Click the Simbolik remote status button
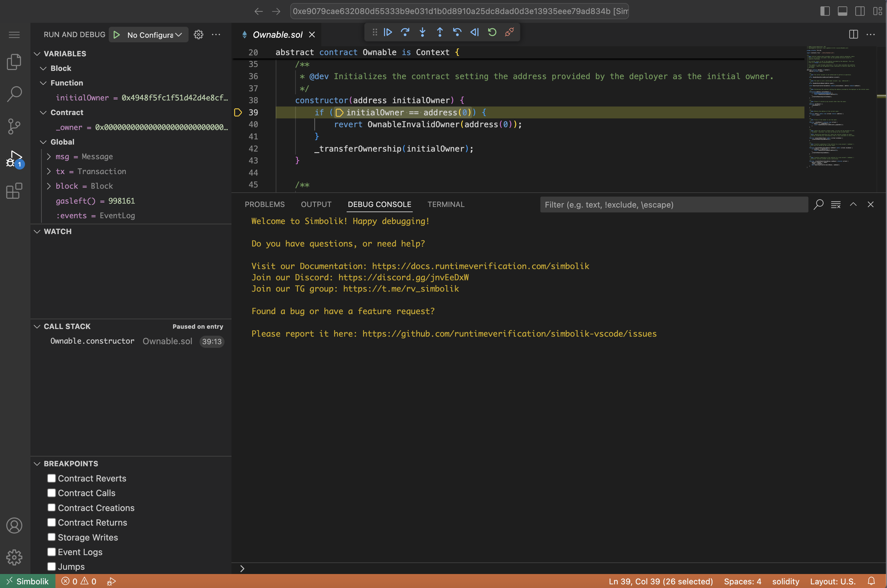The height and width of the screenshot is (588, 887). point(28,581)
